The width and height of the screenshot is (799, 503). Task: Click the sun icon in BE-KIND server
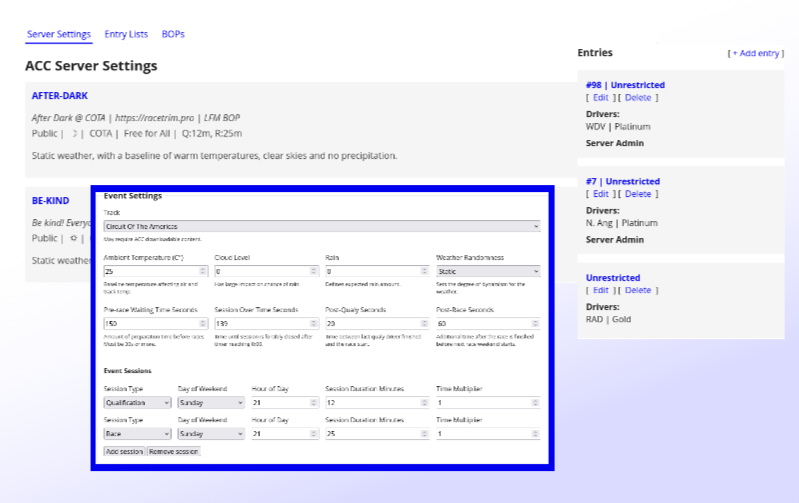click(74, 238)
